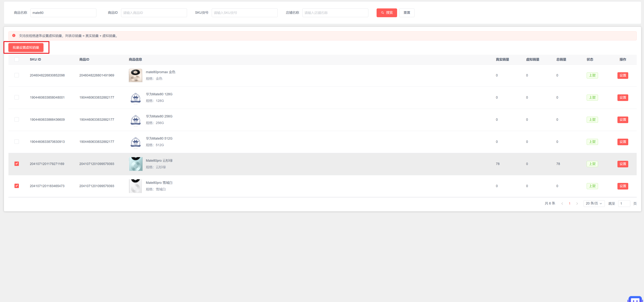Screen dimensions: 644x302
Task: Click the 虚拟销量 column header
Action: point(532,59)
